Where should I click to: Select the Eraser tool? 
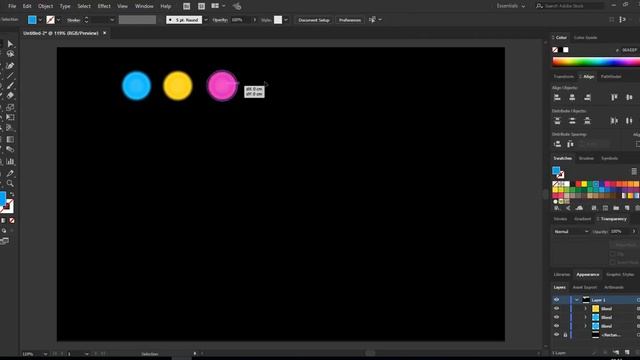coord(10,96)
